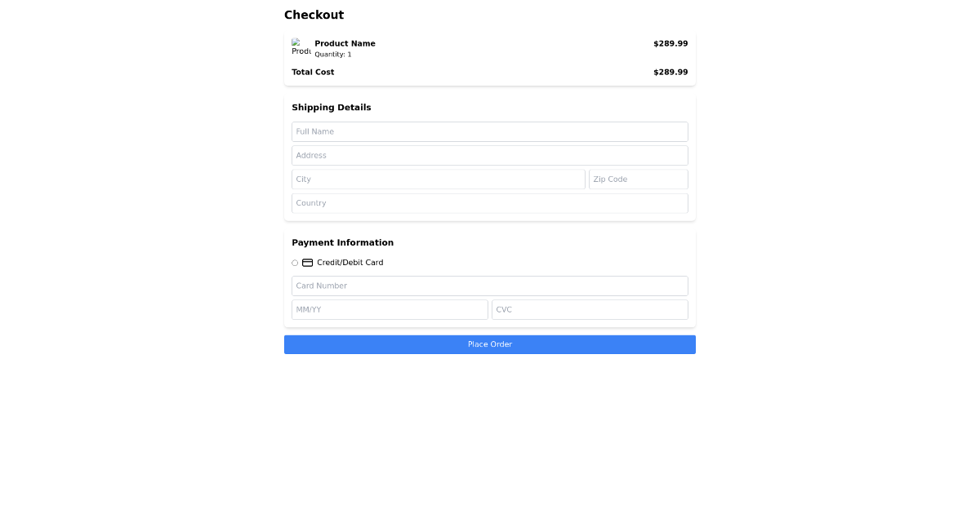This screenshot has height=514, width=980.
Task: Click the Total Cost label
Action: pos(313,72)
